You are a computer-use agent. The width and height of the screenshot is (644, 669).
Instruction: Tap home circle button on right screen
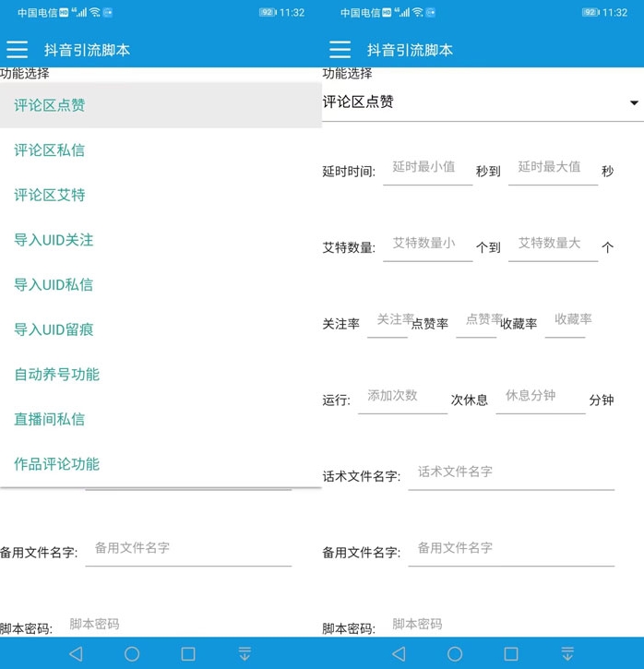(455, 653)
